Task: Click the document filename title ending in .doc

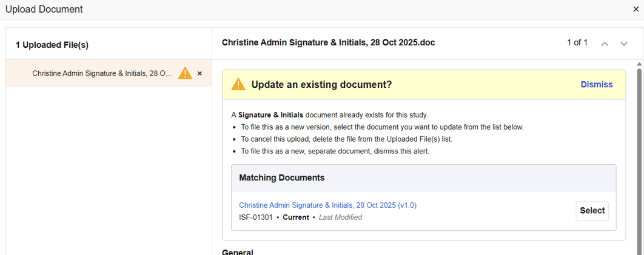Action: tap(328, 43)
